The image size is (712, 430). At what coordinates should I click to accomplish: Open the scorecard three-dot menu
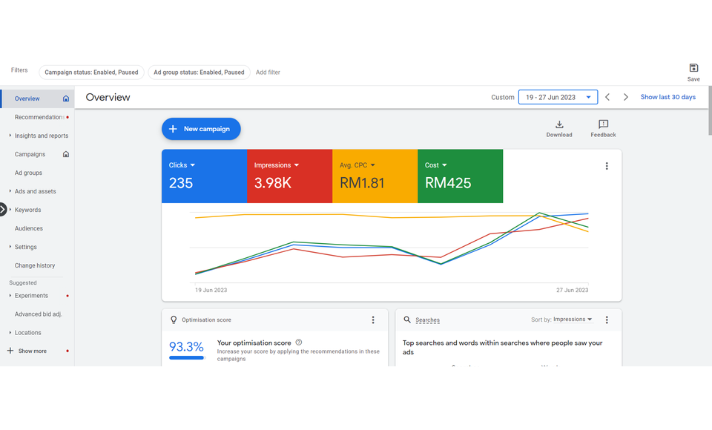(605, 167)
